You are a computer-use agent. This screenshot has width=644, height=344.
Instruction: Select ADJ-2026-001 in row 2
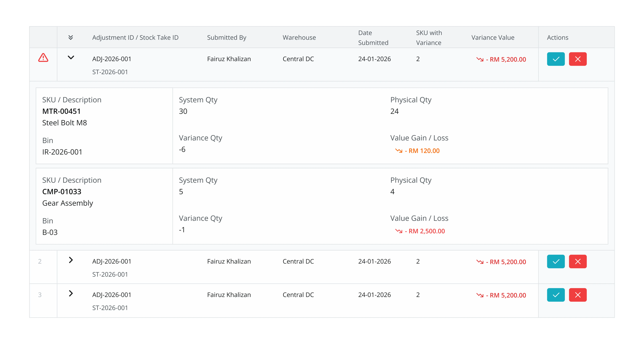click(112, 261)
